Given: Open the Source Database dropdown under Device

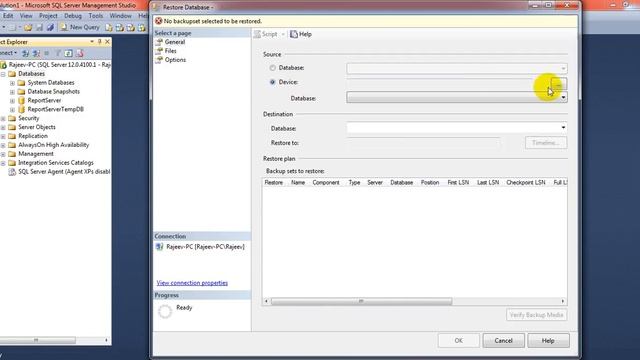Looking at the screenshot, I should [x=563, y=98].
